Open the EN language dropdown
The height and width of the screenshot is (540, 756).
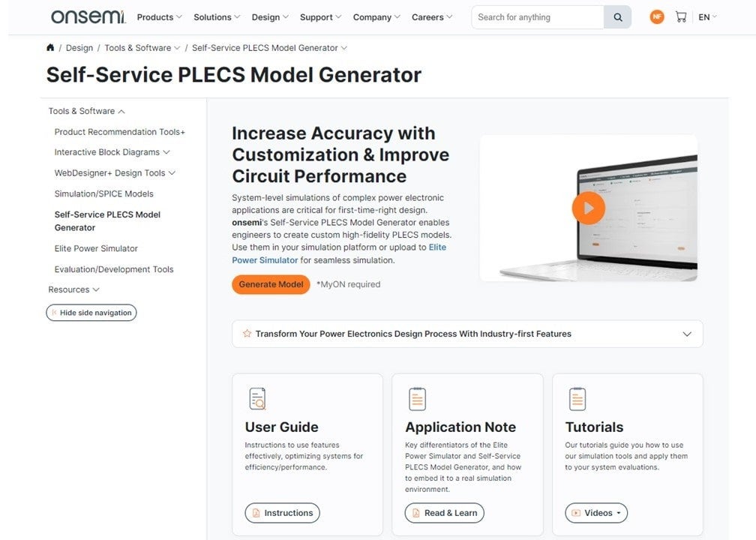pyautogui.click(x=707, y=16)
